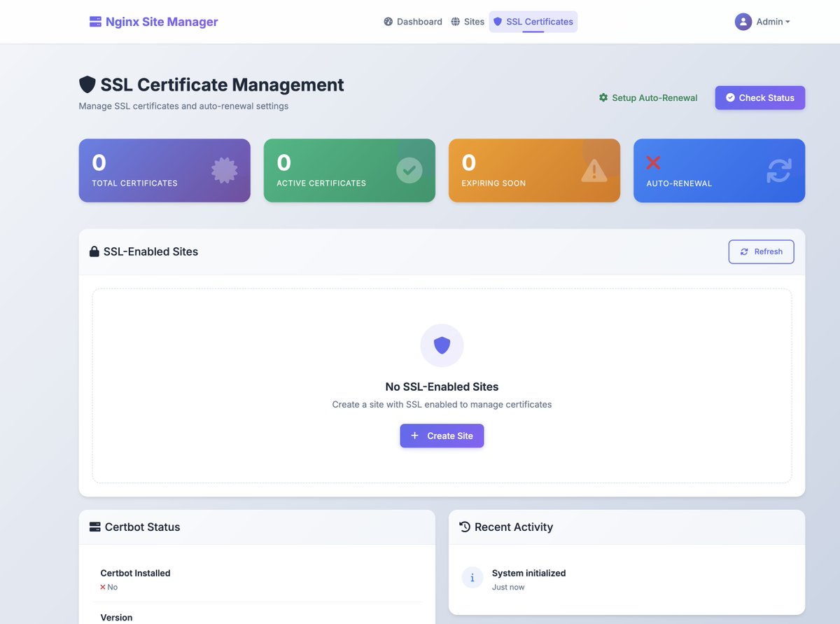Click the certificate badge icon in Total Certificates
840x624 pixels.
pyautogui.click(x=225, y=170)
